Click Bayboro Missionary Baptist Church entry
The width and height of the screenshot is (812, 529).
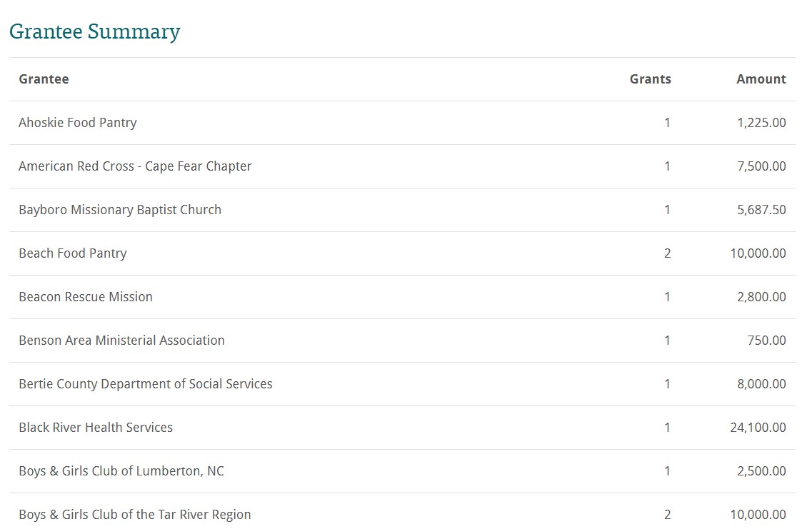120,210
